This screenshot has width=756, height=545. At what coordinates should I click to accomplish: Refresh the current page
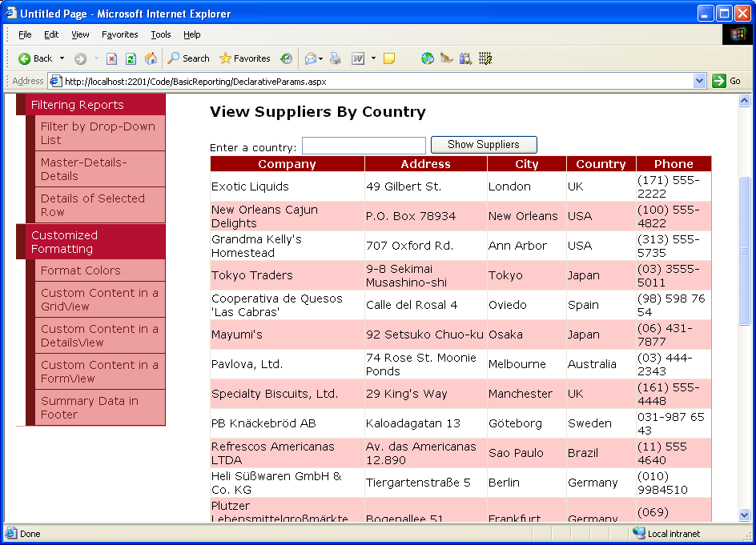point(131,58)
